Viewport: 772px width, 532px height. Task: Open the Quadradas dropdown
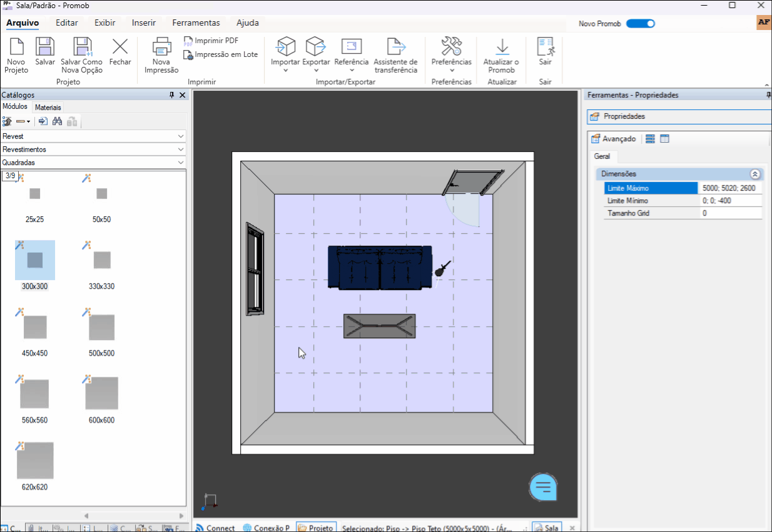93,163
